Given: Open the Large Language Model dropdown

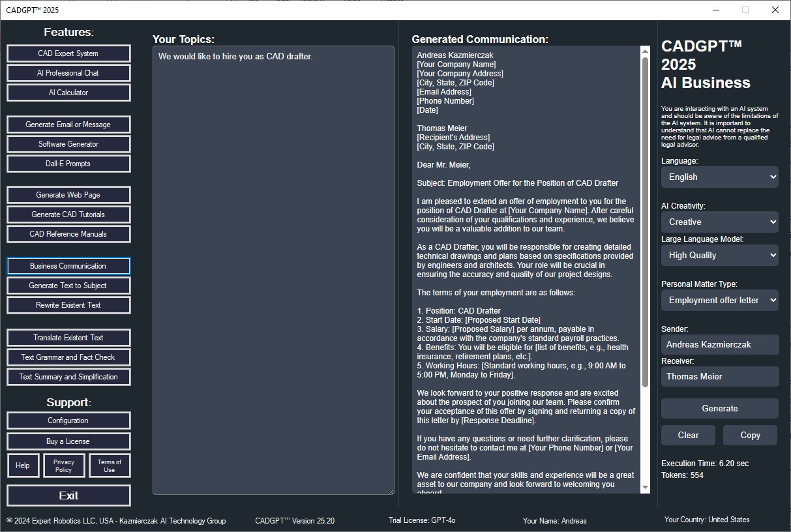Looking at the screenshot, I should 720,255.
